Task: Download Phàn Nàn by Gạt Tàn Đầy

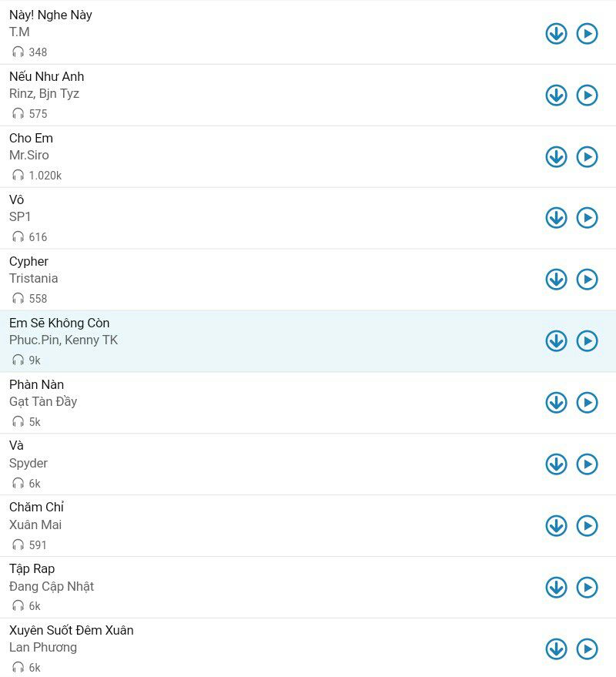Action: click(556, 403)
